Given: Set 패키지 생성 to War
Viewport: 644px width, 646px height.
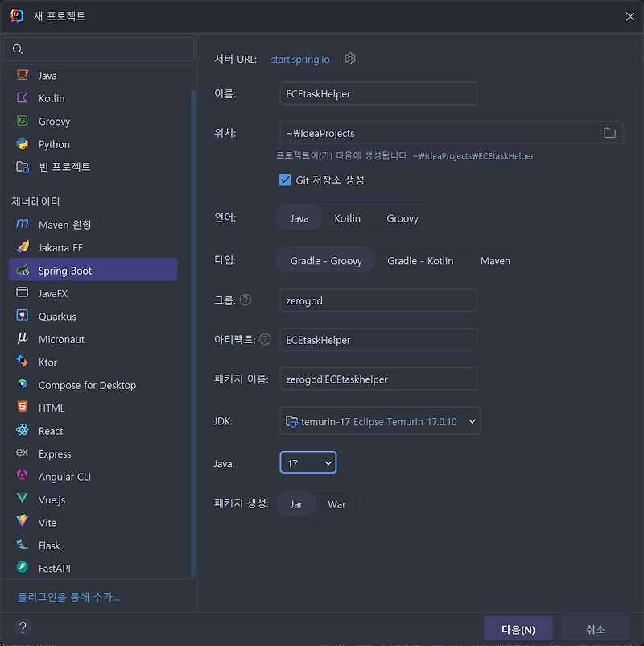Looking at the screenshot, I should pos(336,503).
